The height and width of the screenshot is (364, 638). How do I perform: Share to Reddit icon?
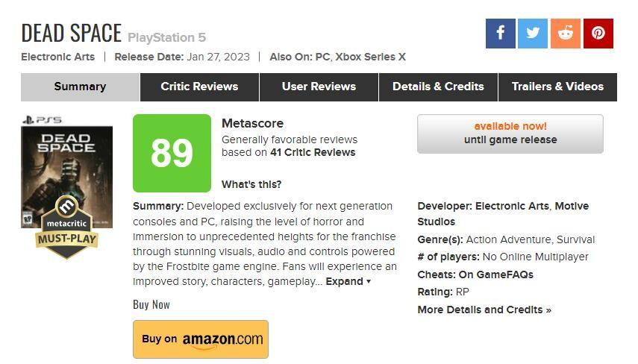tap(565, 34)
